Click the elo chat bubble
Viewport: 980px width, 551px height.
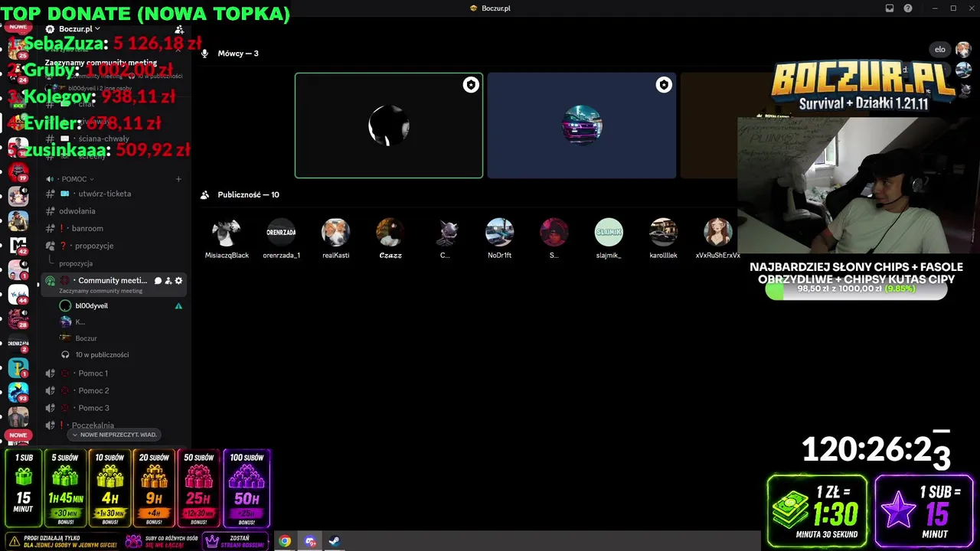(x=940, y=50)
